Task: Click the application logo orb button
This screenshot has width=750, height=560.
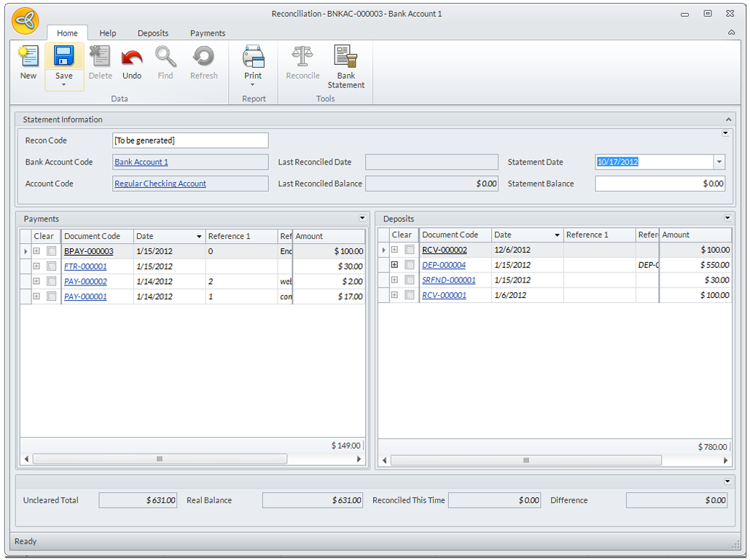Action: pyautogui.click(x=26, y=22)
